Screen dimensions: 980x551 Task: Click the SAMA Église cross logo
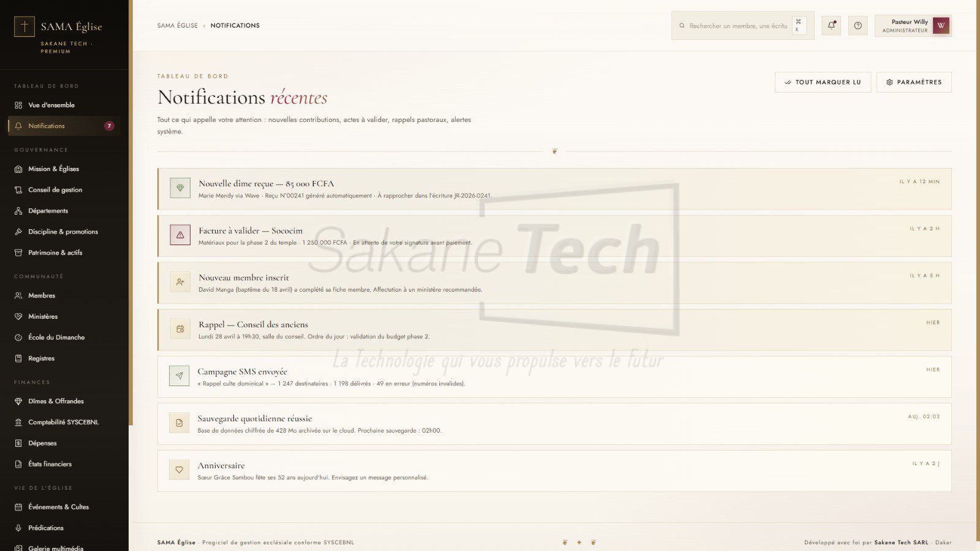(x=24, y=26)
